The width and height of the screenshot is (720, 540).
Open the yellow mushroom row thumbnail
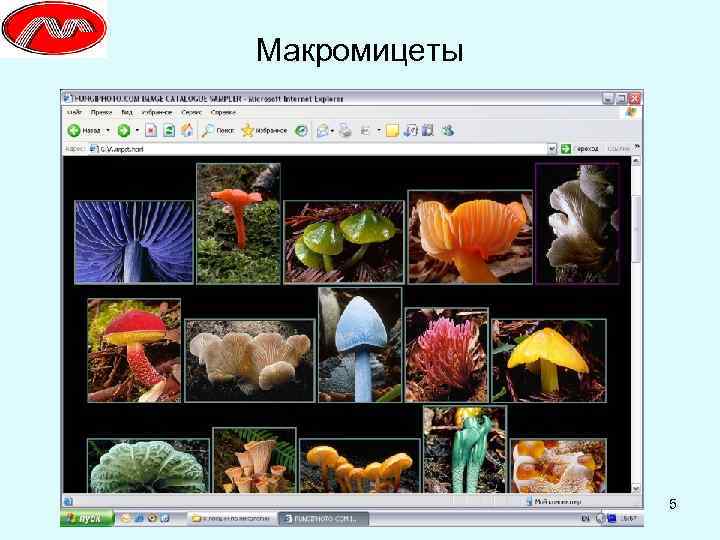(360, 466)
